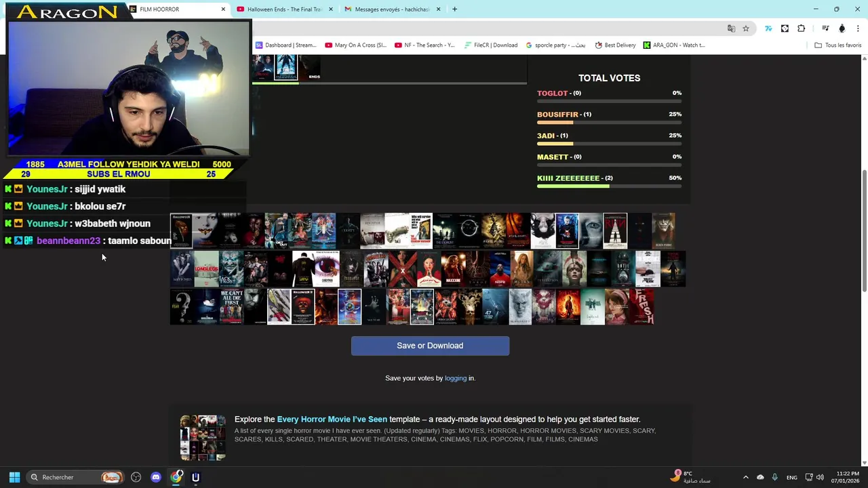The width and height of the screenshot is (868, 488).
Task: Click the TOTAL VOTES heading
Action: [609, 78]
